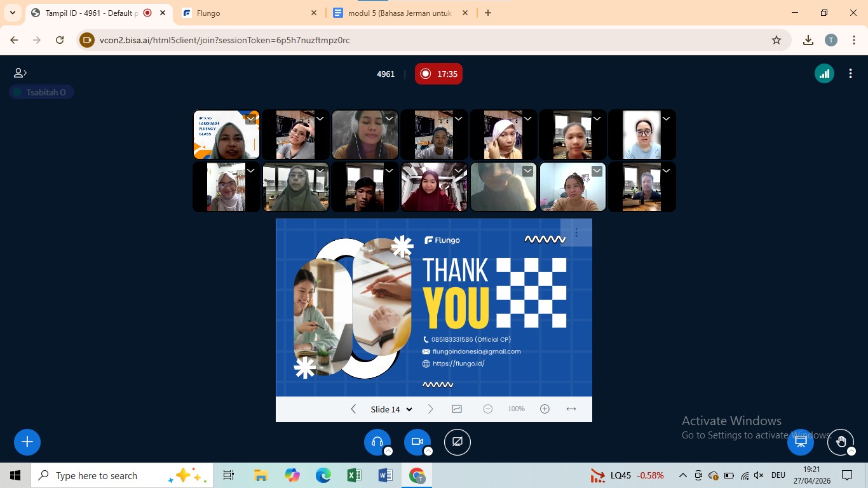Toggle the users list icon
Viewport: 868px width, 488px height.
point(20,73)
